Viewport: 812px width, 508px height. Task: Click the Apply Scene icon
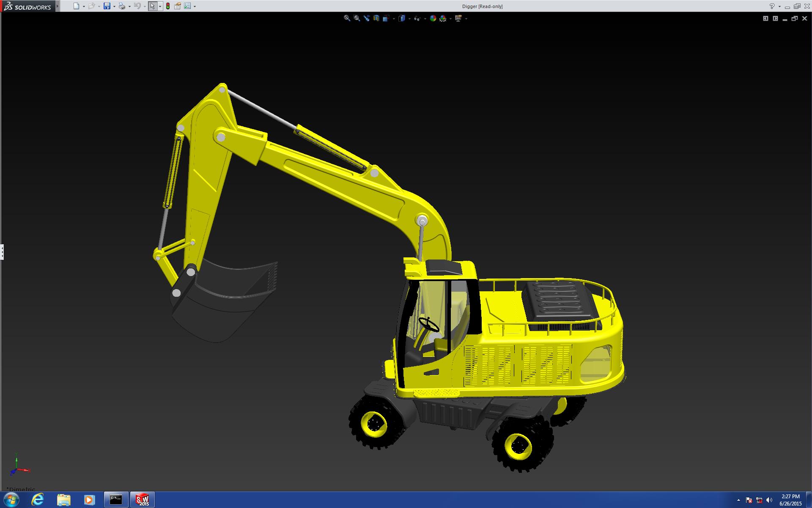(x=443, y=18)
